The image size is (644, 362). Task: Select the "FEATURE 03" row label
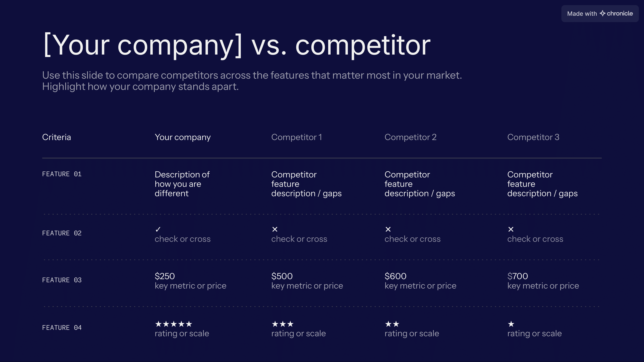pos(62,280)
